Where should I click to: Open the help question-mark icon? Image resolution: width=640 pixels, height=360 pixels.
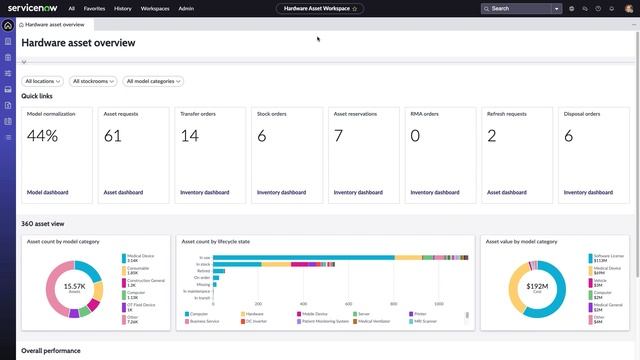598,9
